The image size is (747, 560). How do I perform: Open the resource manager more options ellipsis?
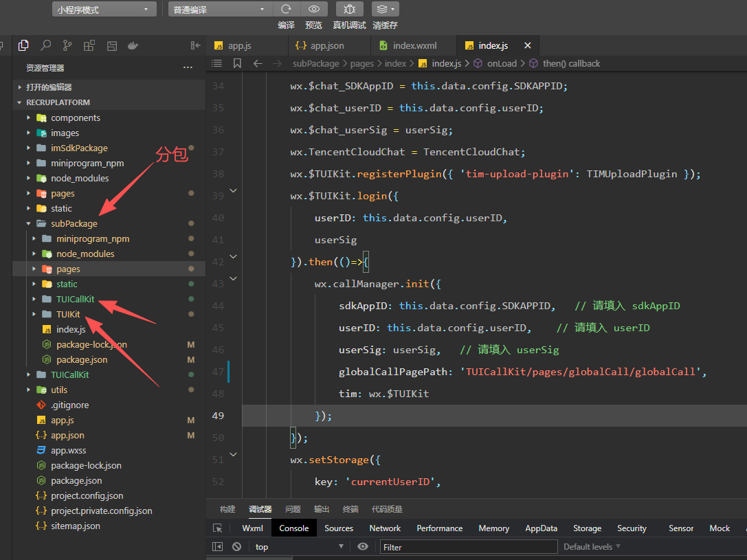pyautogui.click(x=188, y=67)
